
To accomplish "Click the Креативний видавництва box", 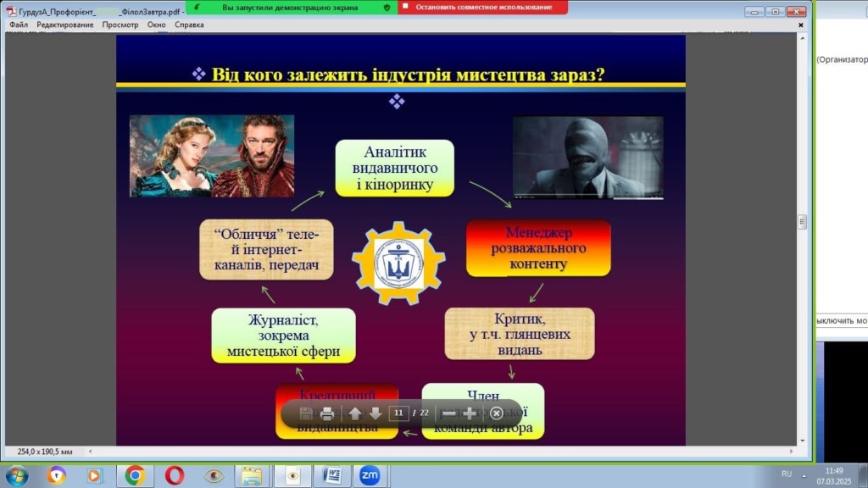I will pyautogui.click(x=337, y=411).
